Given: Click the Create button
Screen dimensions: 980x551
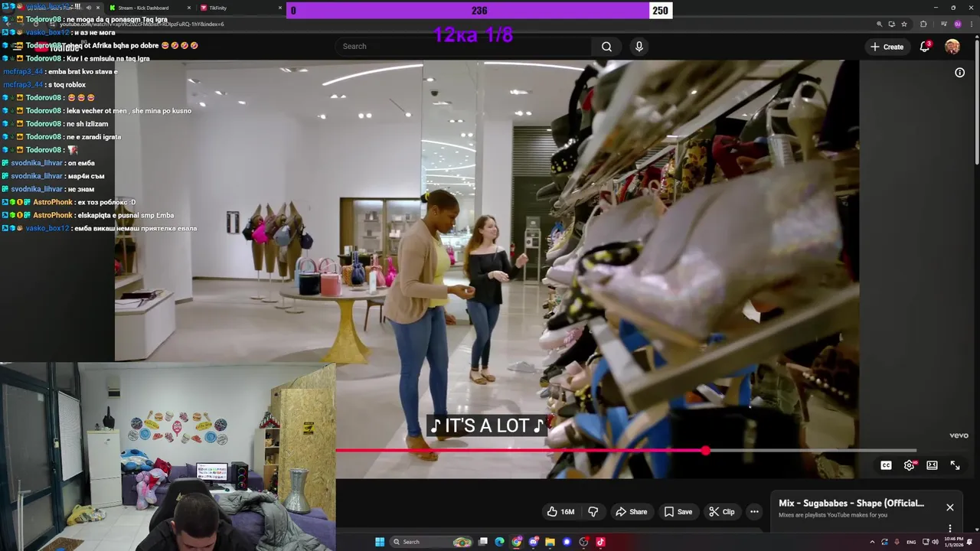Looking at the screenshot, I should pos(887,47).
